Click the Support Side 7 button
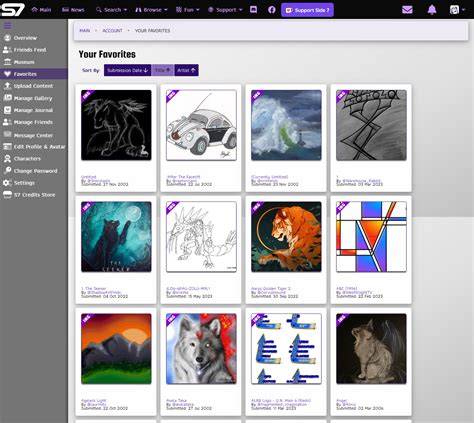Image resolution: width=474 pixels, height=423 pixels. (307, 10)
